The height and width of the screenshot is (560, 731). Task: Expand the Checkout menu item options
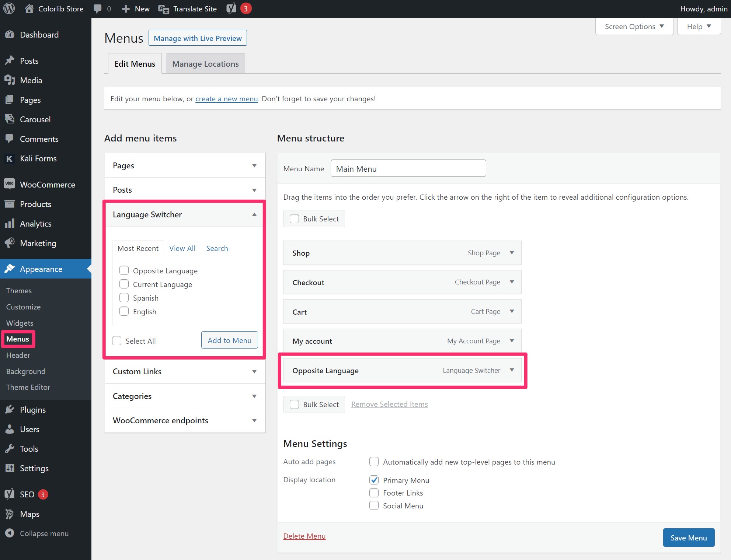tap(512, 282)
